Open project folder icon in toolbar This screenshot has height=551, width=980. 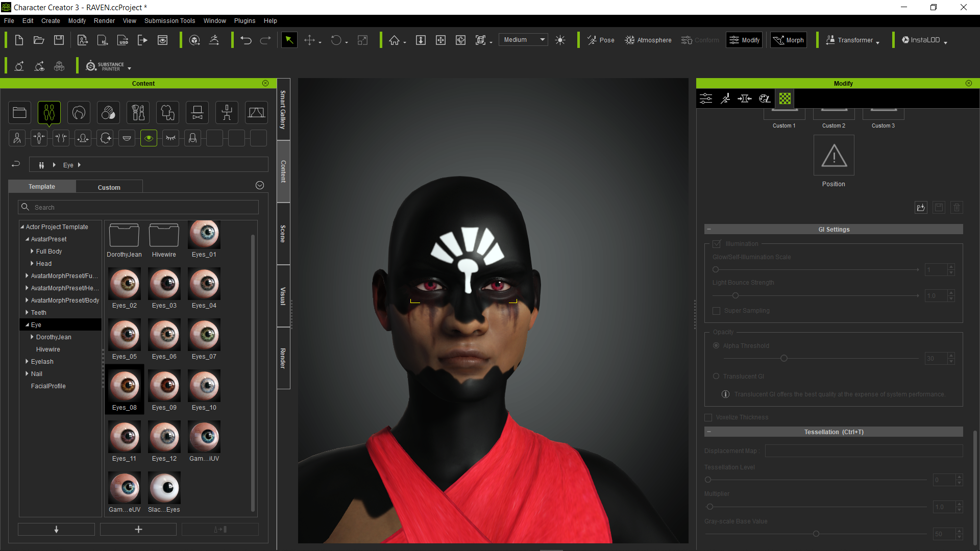[x=39, y=40]
